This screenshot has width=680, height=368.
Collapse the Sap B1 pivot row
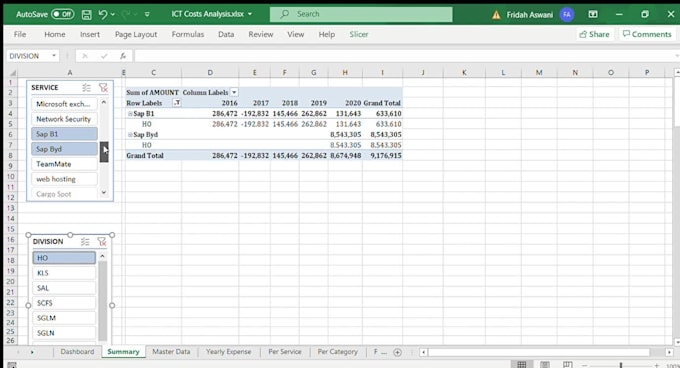(130, 114)
